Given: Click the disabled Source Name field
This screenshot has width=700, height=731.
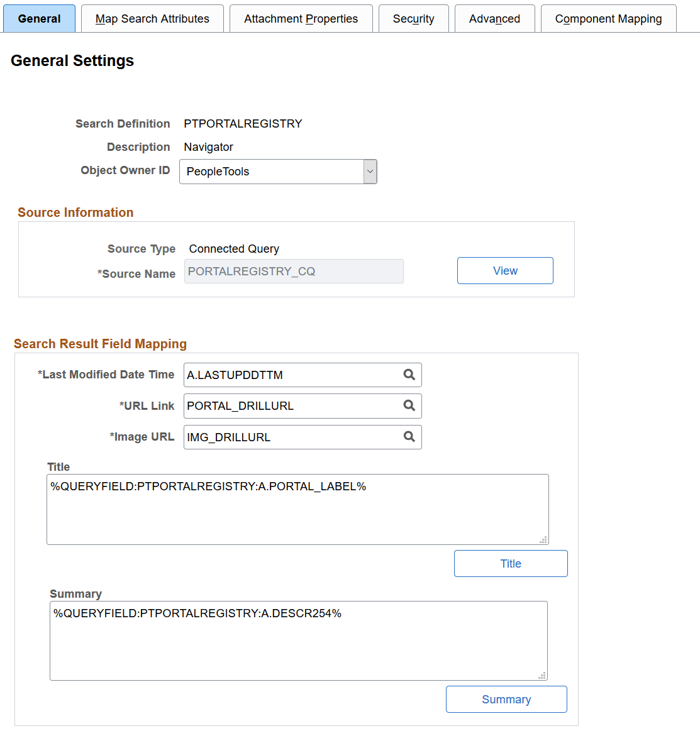Looking at the screenshot, I should point(293,271).
